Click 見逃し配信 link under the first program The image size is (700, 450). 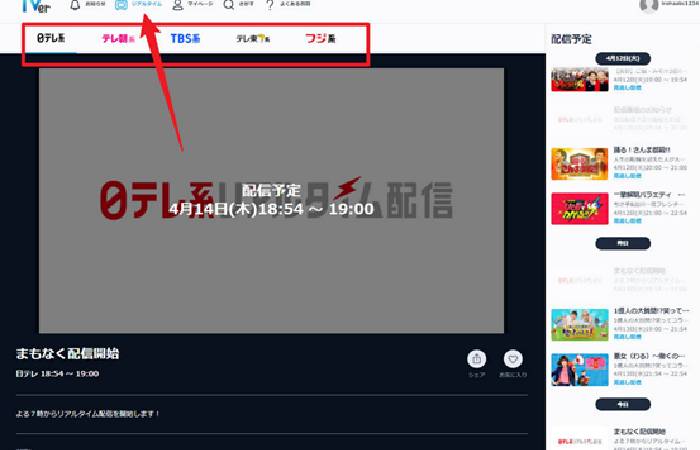point(627,88)
